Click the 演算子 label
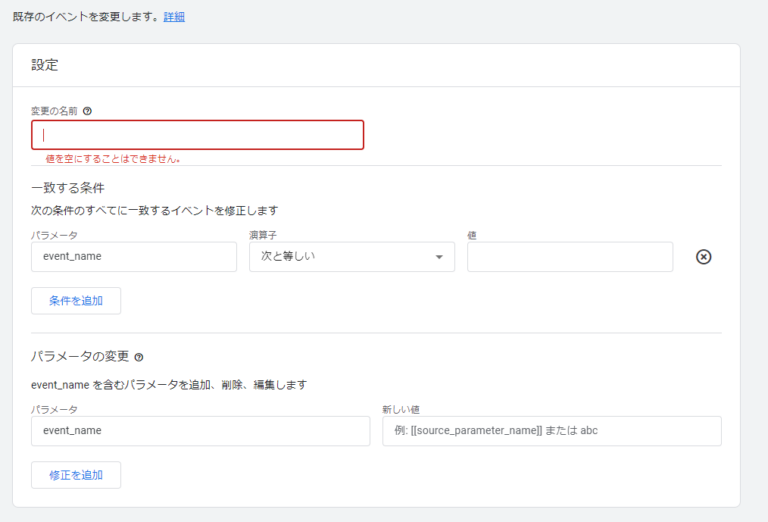The image size is (768, 522). [263, 235]
